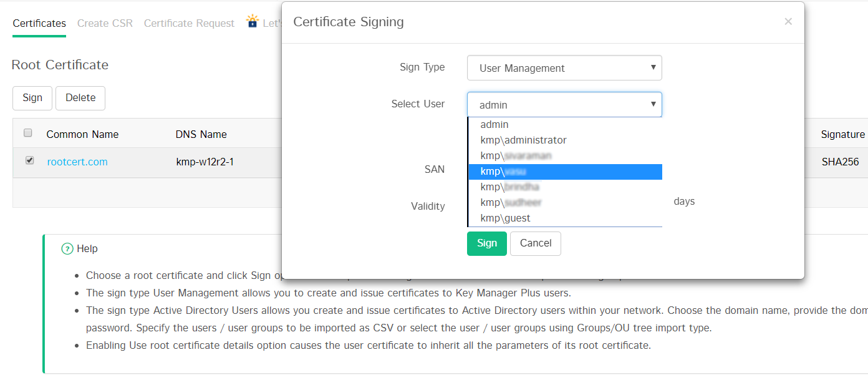Screen dimensions: 868x390
Task: Click Delete above the certificate table
Action: click(x=80, y=98)
